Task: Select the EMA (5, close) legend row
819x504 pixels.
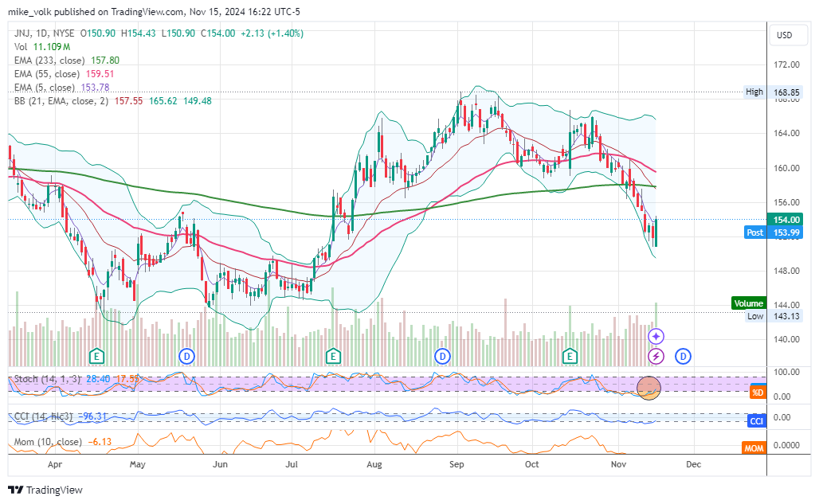Action: 61,88
